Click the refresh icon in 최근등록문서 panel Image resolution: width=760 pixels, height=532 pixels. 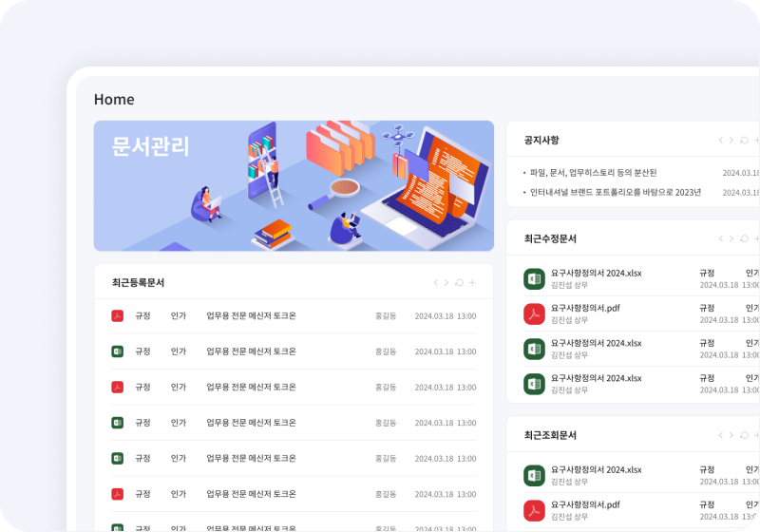click(x=460, y=283)
